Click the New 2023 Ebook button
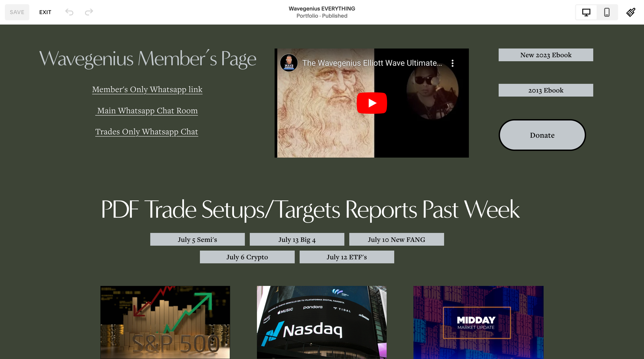 546,55
